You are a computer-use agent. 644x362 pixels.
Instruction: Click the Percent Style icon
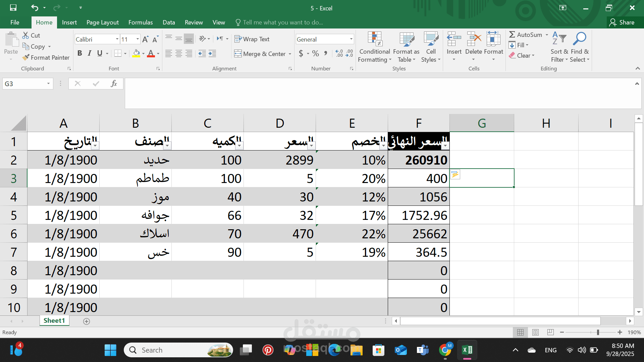coord(315,54)
